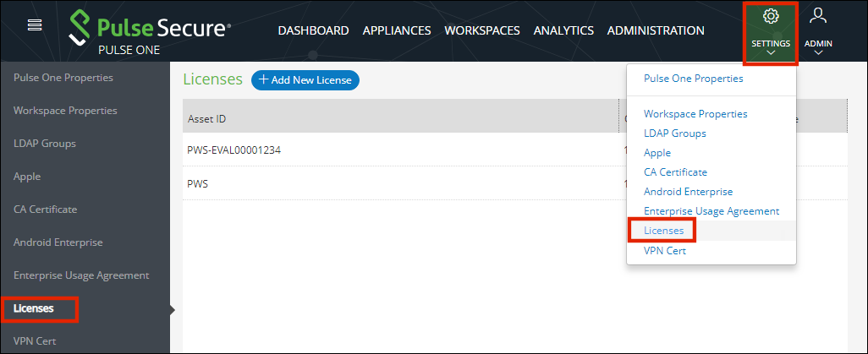Click the ADMIN label
The image size is (868, 354).
819,43
